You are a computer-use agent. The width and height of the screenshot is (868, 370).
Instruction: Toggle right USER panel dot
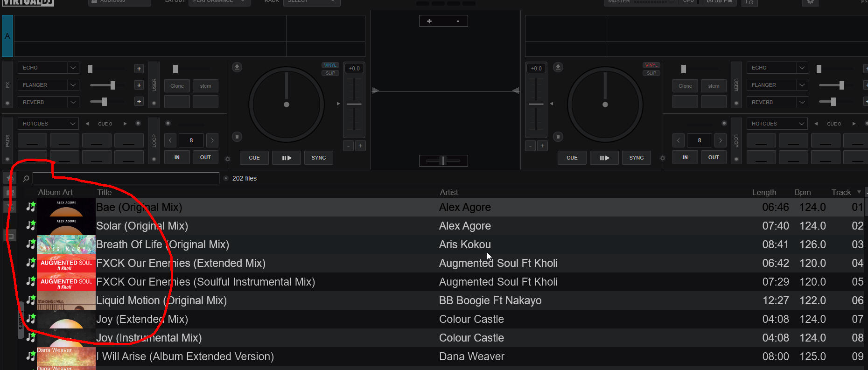(x=736, y=103)
